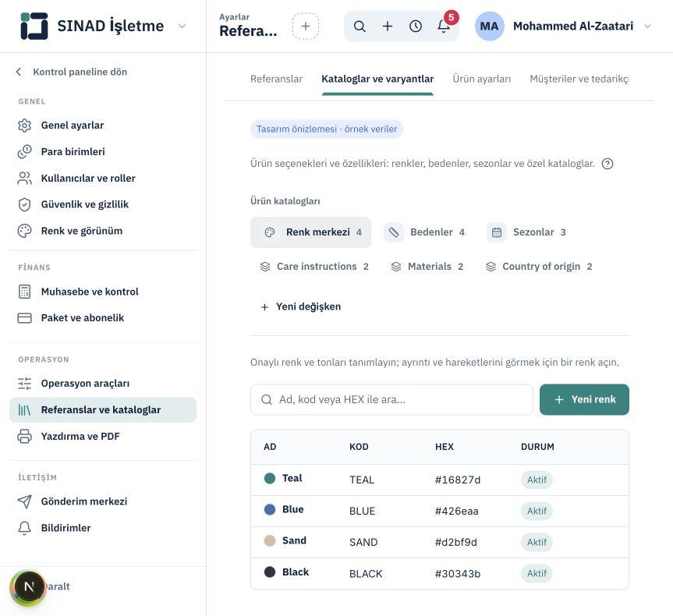The height and width of the screenshot is (616, 673).
Task: Click the Teal color swatch
Action: pos(270,478)
